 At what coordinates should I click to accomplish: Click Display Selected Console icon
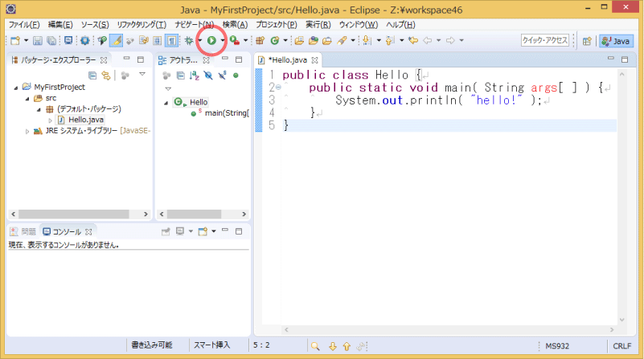tap(180, 231)
